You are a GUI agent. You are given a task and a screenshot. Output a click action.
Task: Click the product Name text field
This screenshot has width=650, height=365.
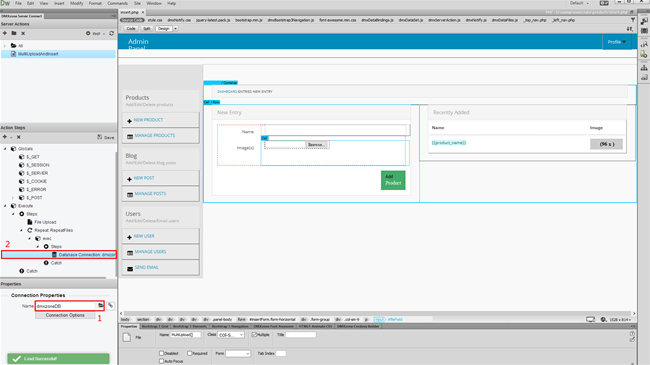pyautogui.click(x=337, y=130)
